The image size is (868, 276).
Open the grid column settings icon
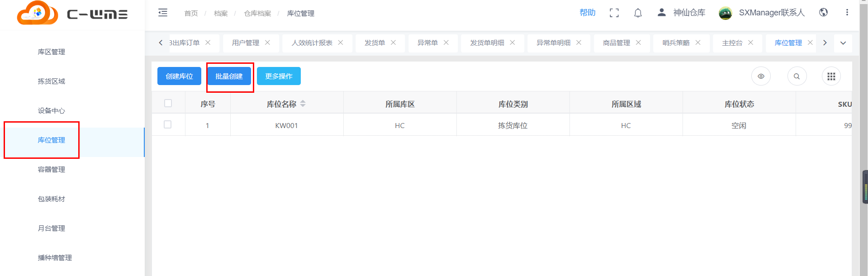point(831,76)
